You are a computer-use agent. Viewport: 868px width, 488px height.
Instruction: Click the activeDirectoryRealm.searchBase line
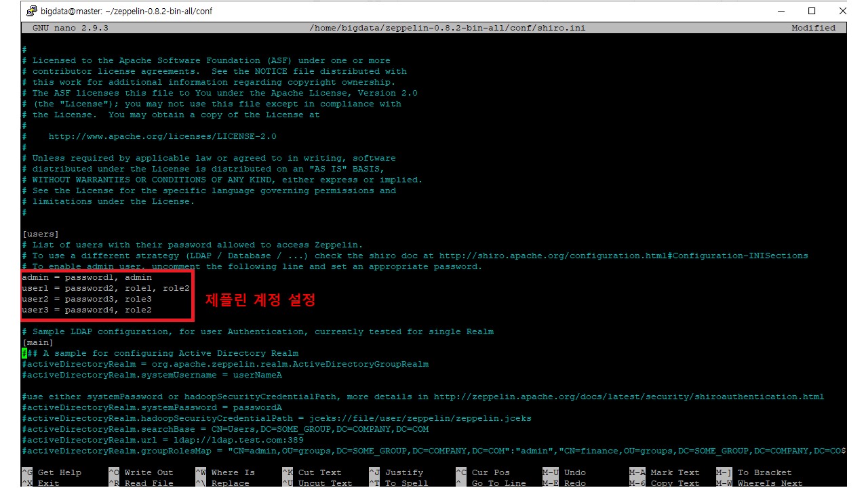(225, 429)
